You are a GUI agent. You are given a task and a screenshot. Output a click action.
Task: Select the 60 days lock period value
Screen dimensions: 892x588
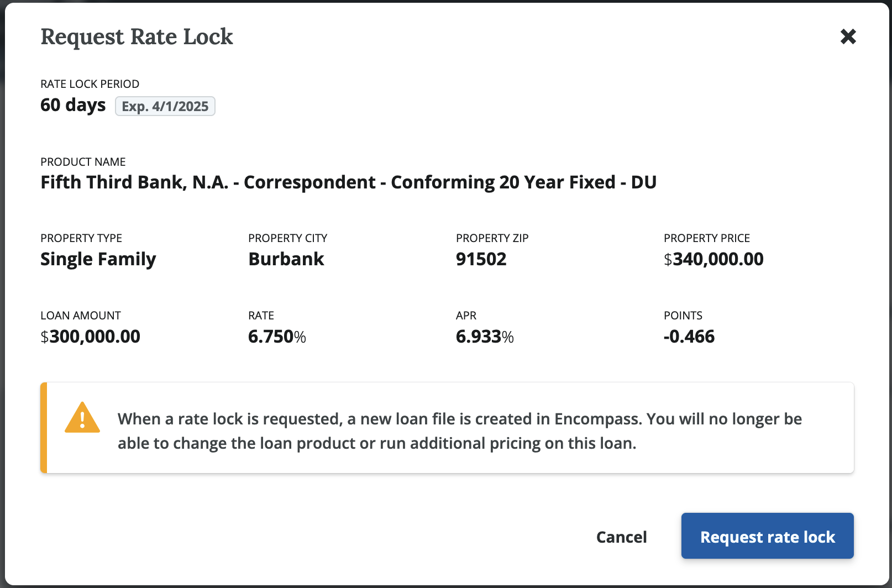73,105
